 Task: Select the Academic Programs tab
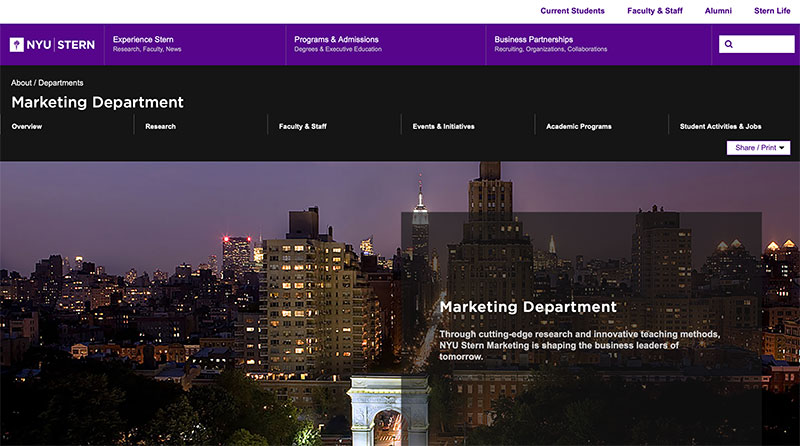click(579, 126)
